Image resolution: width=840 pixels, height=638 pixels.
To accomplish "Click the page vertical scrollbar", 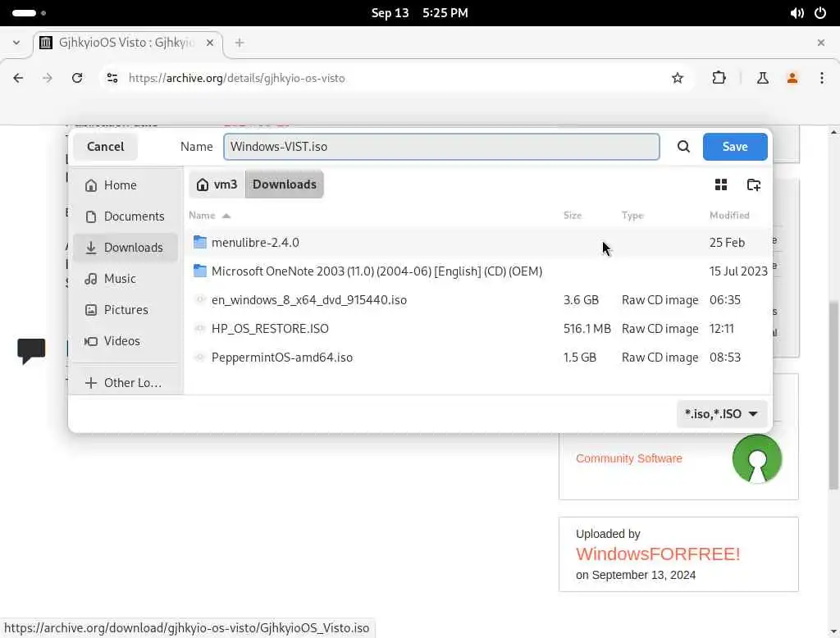I will [833, 394].
